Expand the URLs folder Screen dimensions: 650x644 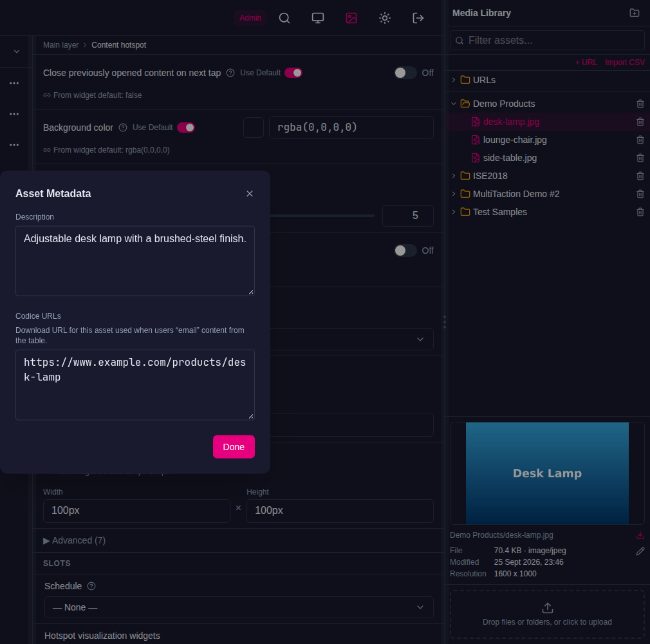[x=454, y=80]
